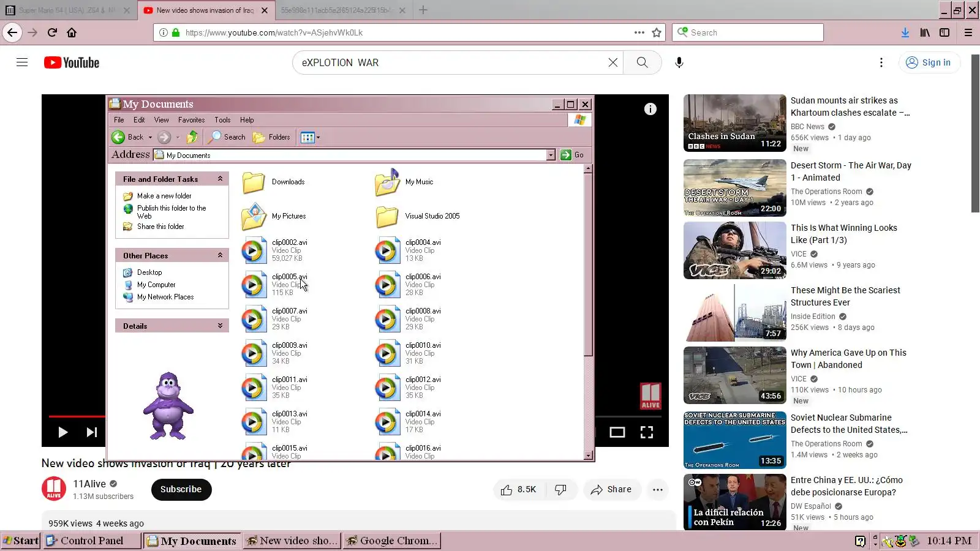Click the browser toolbar Search box
This screenshot has height=551, width=980.
(x=748, y=32)
